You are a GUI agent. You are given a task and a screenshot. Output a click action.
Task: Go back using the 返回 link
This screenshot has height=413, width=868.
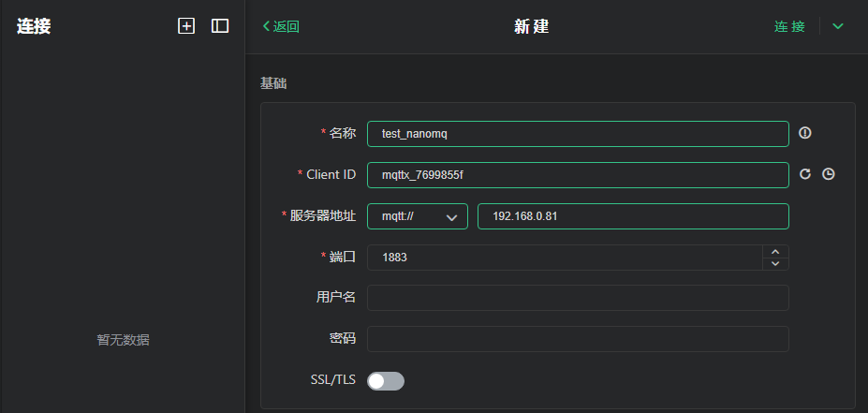pos(281,26)
